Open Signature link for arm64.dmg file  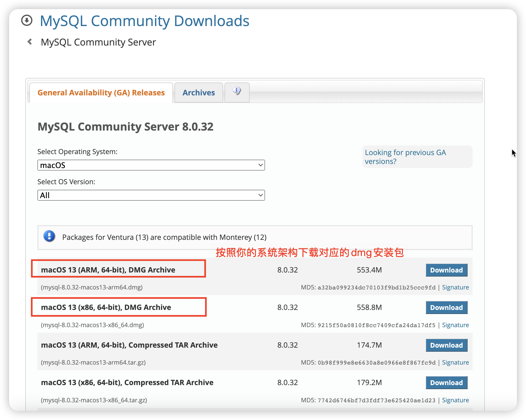pyautogui.click(x=455, y=287)
